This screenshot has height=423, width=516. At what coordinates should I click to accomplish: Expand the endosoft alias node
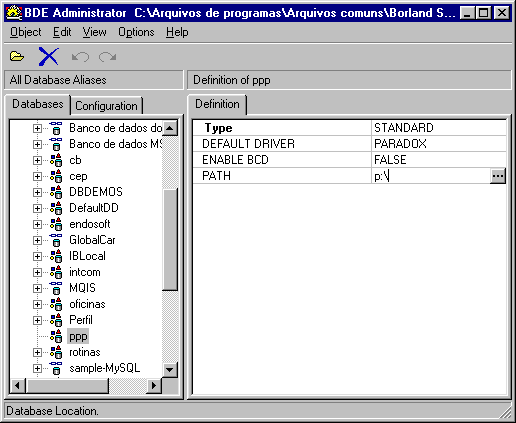pos(37,224)
